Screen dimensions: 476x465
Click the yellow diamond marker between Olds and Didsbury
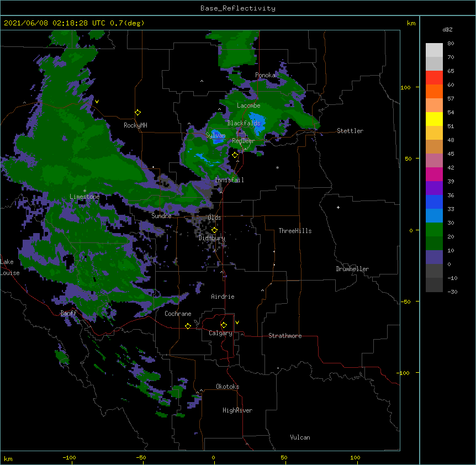pos(214,230)
